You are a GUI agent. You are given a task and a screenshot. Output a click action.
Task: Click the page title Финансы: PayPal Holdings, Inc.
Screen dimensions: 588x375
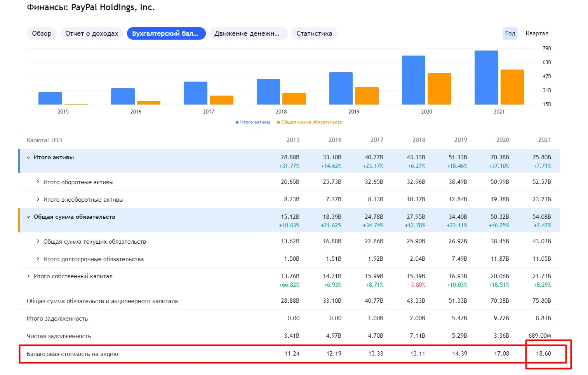[x=91, y=7]
